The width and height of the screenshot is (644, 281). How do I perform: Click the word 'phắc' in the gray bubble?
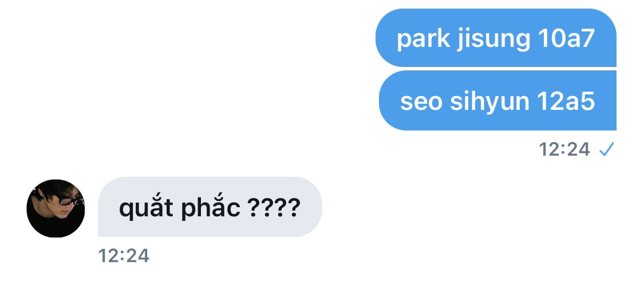[210, 208]
